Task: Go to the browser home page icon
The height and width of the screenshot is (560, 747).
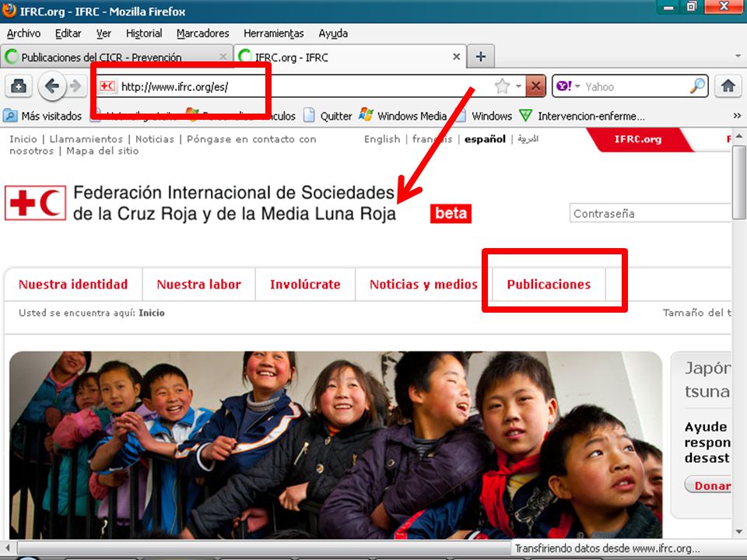Action: 728,86
